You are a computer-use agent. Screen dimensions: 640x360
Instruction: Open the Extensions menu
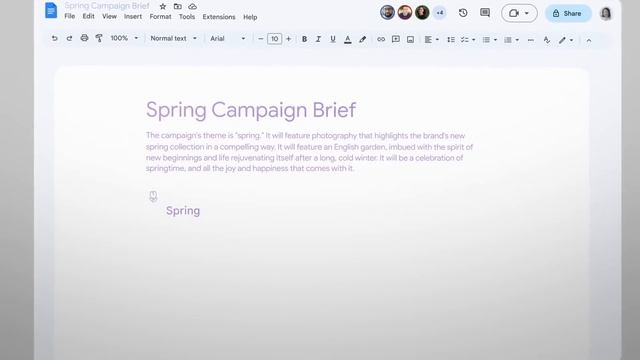tap(219, 17)
